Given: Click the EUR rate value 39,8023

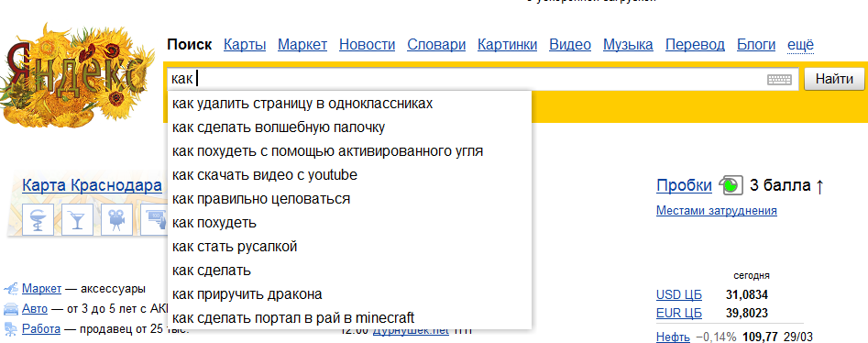Looking at the screenshot, I should (x=747, y=313).
